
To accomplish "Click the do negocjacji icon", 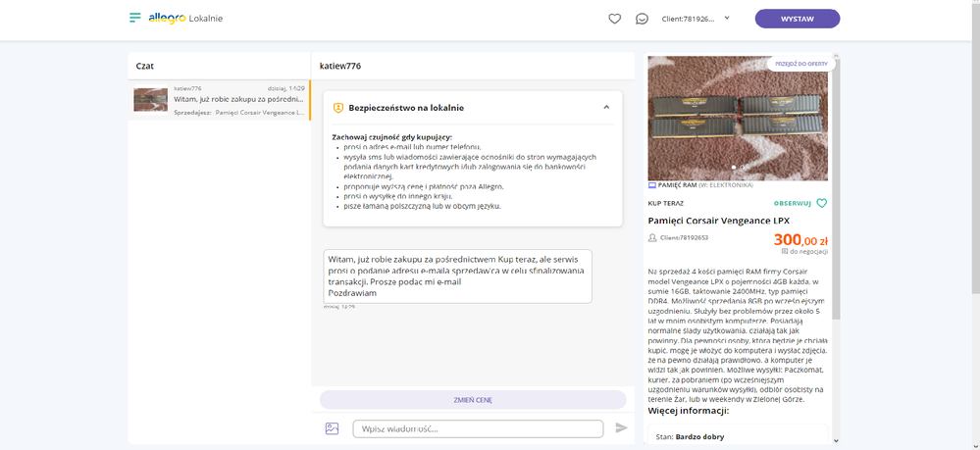I will tap(785, 251).
